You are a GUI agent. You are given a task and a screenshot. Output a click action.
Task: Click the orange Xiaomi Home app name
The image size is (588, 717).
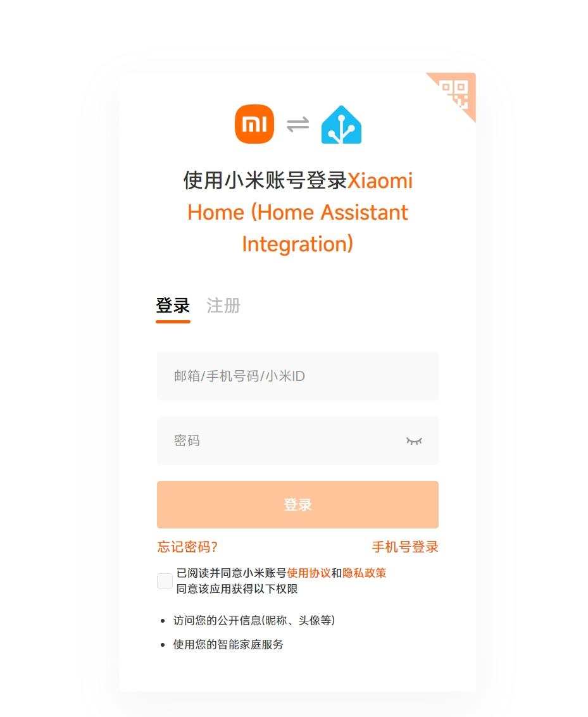tap(297, 212)
